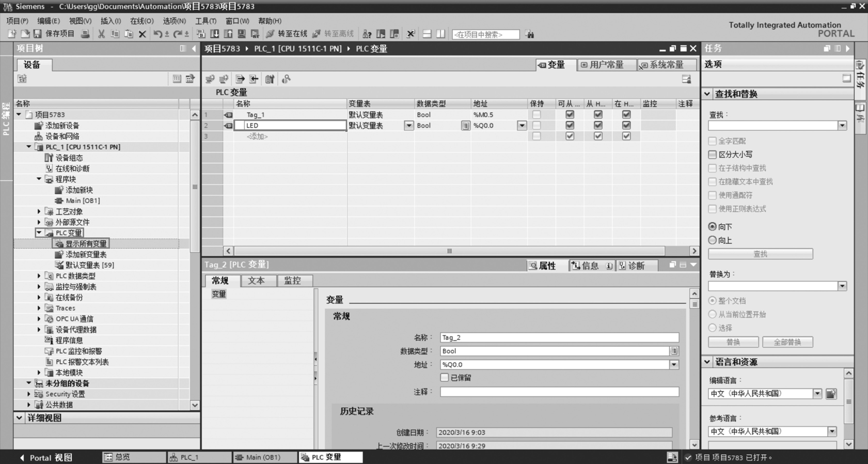
Task: Click the 查找 search button
Action: tap(760, 254)
